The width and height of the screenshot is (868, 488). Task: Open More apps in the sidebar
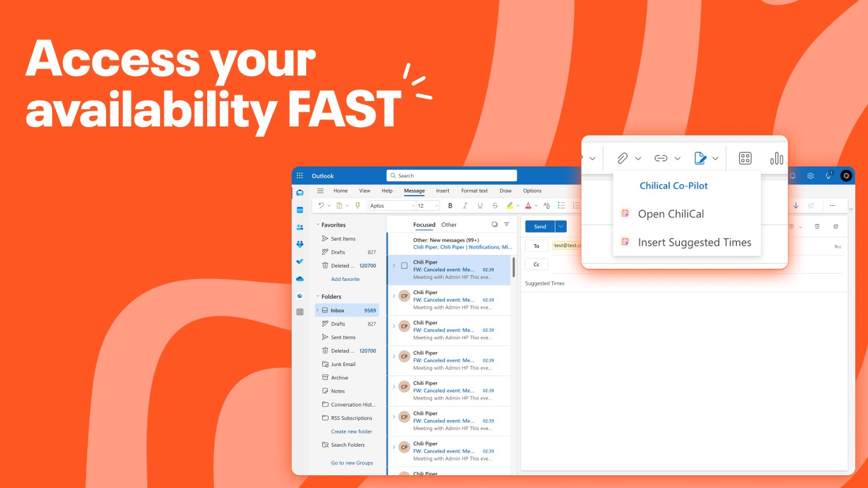click(300, 312)
